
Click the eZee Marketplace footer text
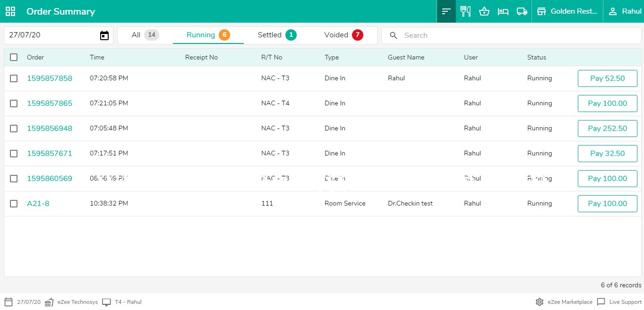point(570,302)
